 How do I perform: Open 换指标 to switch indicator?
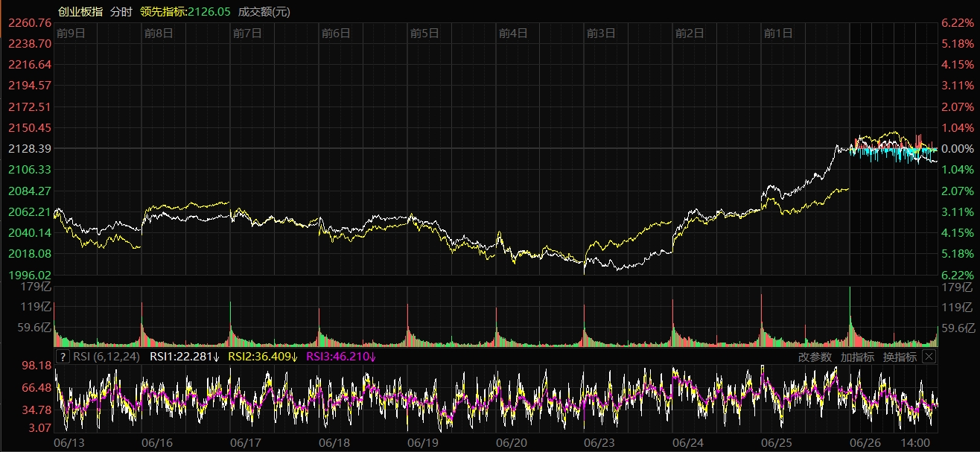point(900,357)
